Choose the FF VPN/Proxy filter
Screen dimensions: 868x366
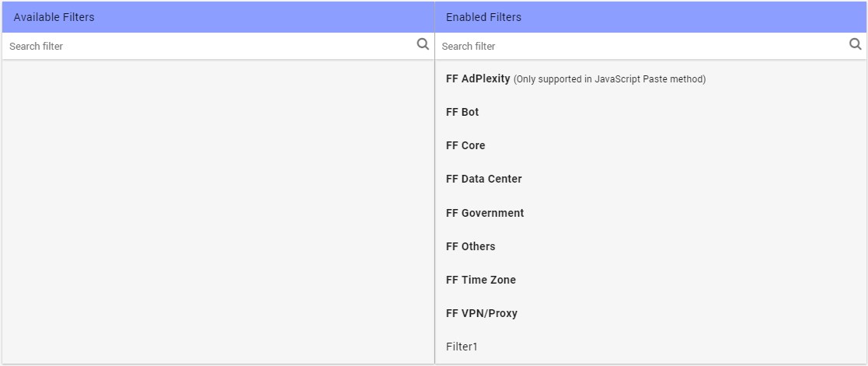click(x=481, y=313)
